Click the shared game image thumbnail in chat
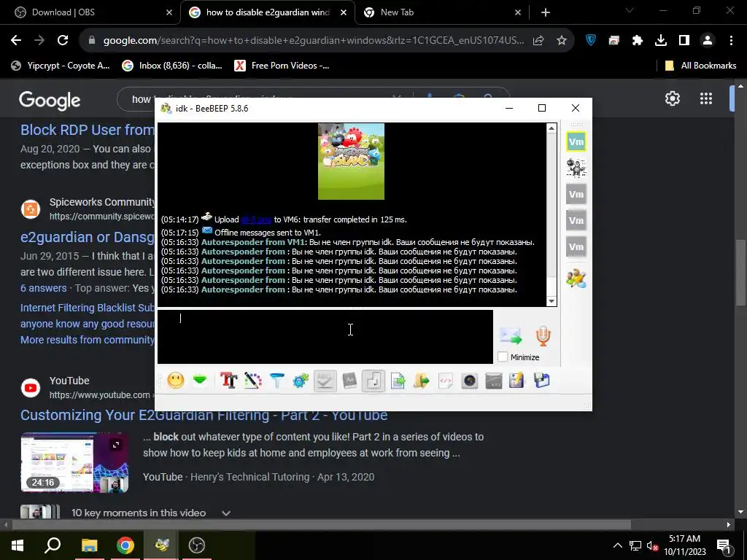The width and height of the screenshot is (747, 560). 351,161
